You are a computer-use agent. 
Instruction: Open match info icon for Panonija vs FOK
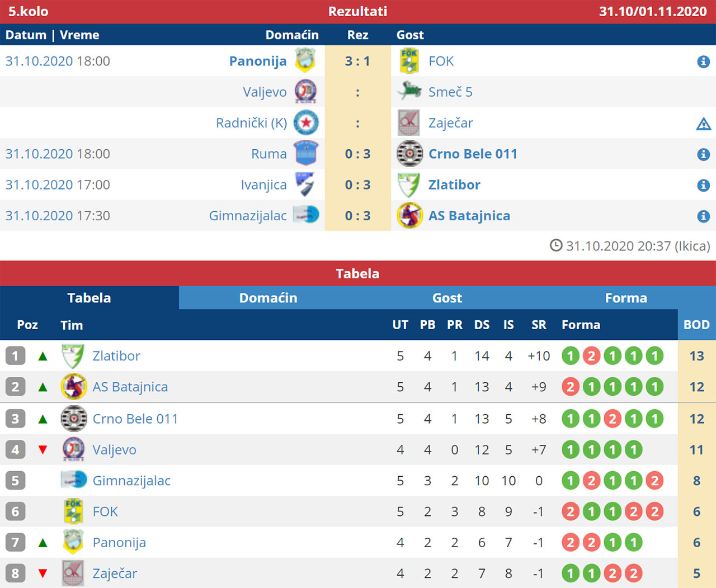[x=703, y=61]
